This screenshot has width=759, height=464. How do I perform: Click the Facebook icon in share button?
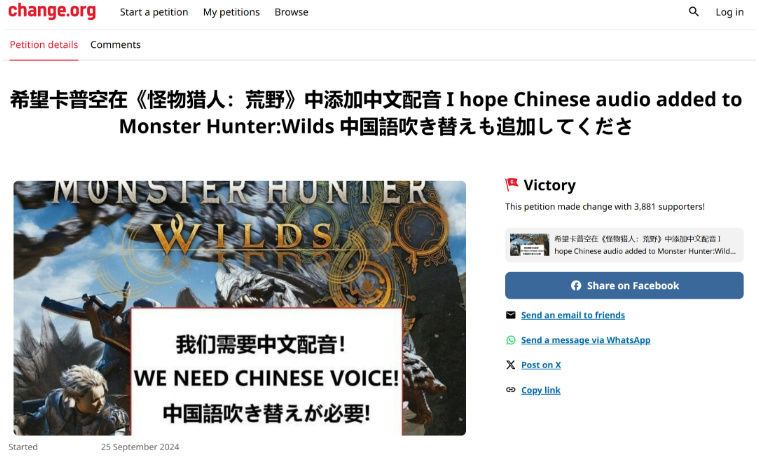tap(576, 285)
